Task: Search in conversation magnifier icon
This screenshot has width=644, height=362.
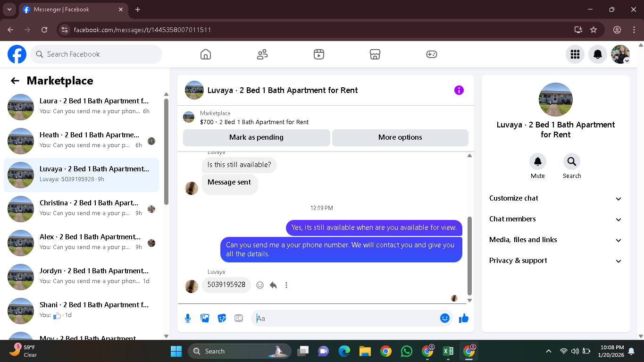Action: click(572, 161)
